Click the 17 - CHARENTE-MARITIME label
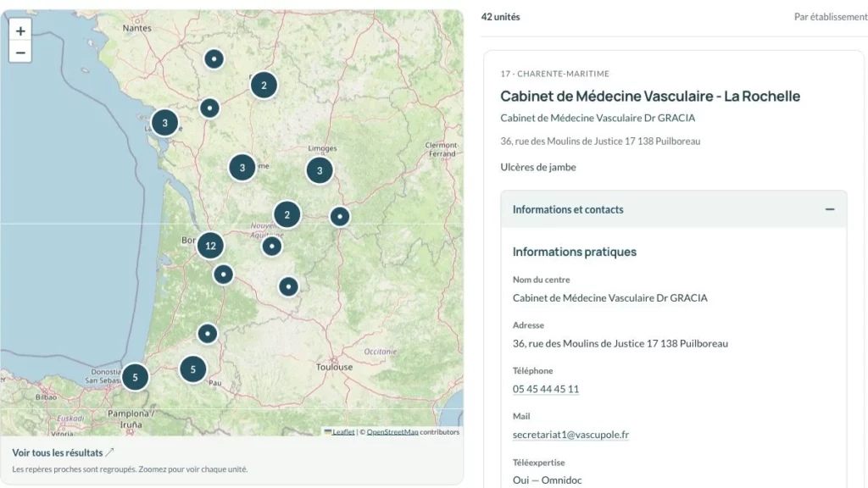 (x=554, y=74)
